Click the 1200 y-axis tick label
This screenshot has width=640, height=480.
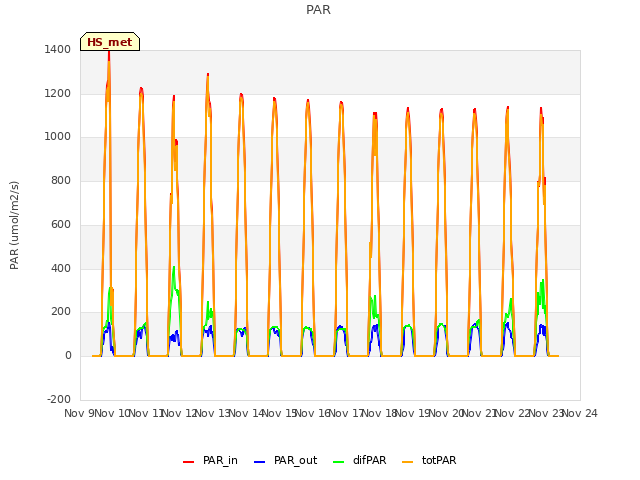click(x=58, y=93)
